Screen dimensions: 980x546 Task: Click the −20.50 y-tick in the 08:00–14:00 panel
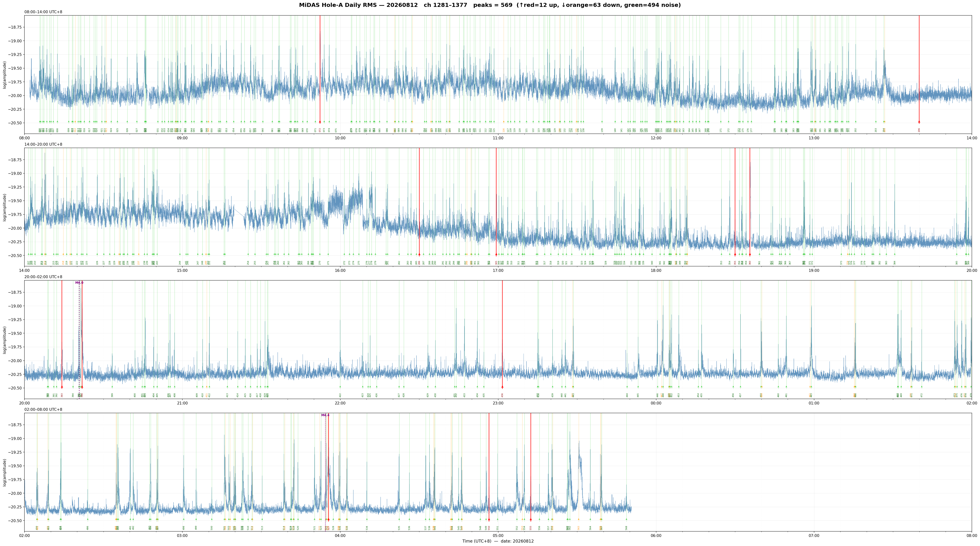(x=16, y=123)
